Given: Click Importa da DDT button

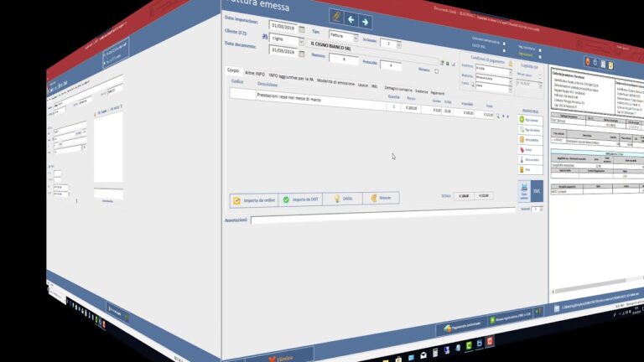Looking at the screenshot, I should (x=301, y=199).
